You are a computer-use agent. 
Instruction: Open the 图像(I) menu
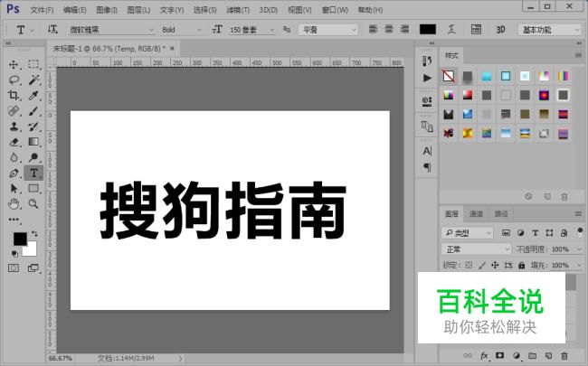click(x=107, y=10)
